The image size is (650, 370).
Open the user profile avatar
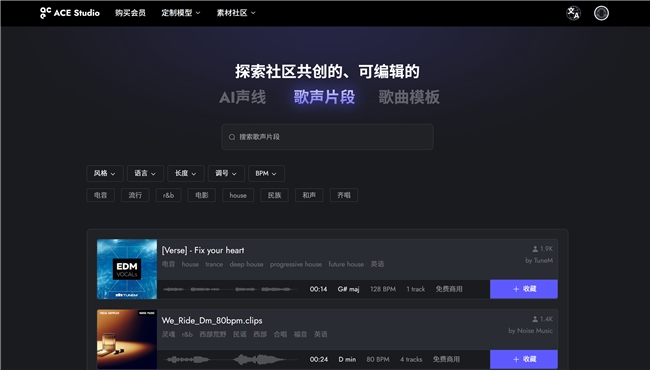pos(601,13)
